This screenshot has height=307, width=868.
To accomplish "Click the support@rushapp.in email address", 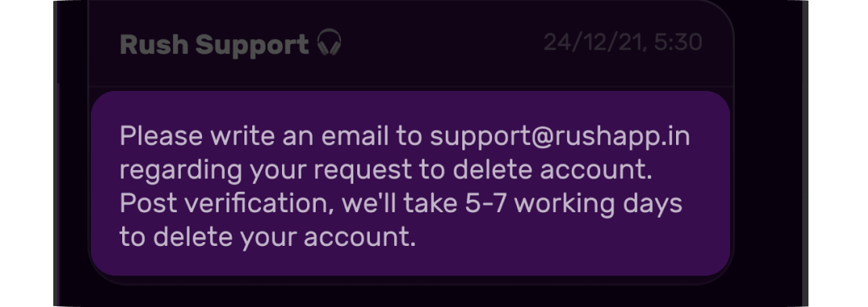I will 559,137.
